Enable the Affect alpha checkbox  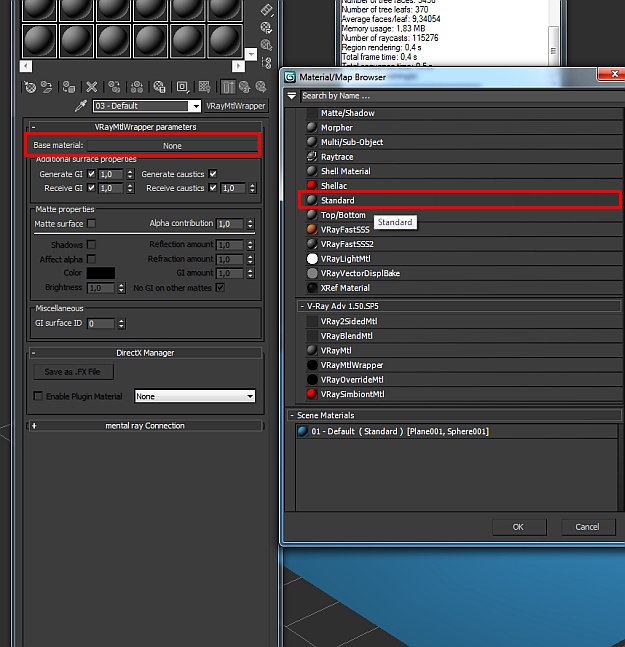(x=92, y=259)
